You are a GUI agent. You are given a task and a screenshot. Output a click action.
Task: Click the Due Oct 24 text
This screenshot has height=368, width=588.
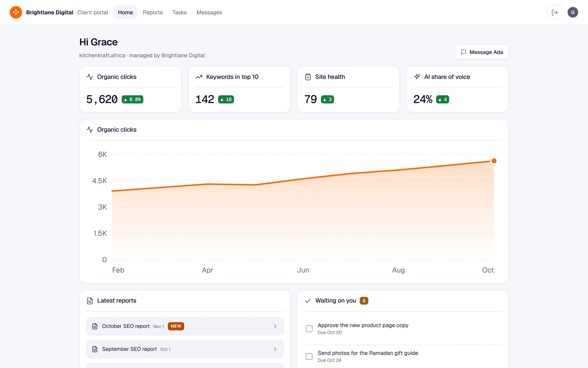(330, 360)
